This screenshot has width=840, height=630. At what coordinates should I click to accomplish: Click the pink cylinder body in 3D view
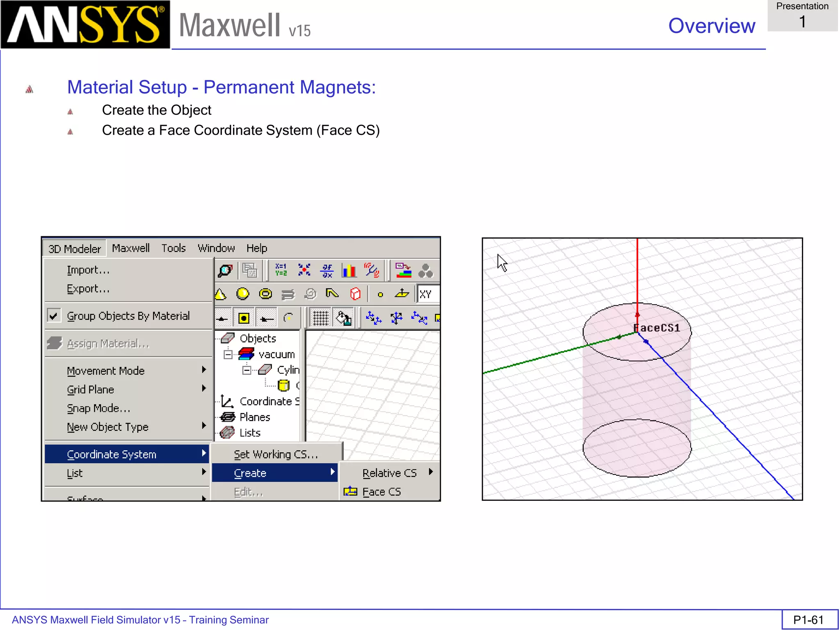[x=637, y=390]
